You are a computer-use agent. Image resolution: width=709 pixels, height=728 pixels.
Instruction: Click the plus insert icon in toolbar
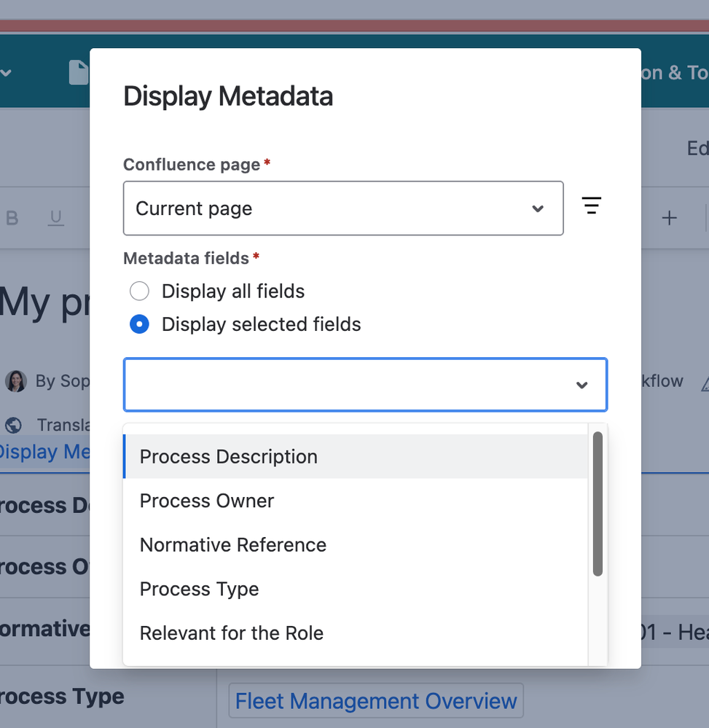(x=669, y=218)
